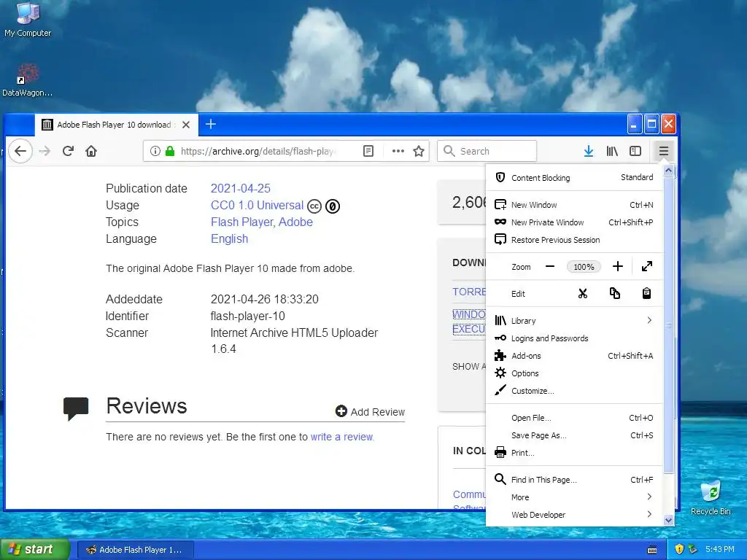Show site information via info icon

(x=155, y=152)
